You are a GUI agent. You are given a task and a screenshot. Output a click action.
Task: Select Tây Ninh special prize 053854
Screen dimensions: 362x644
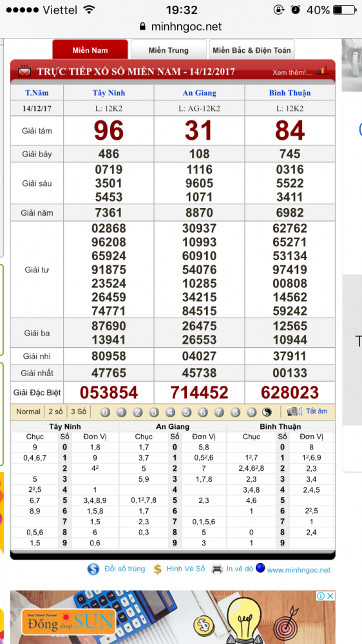coord(109,393)
